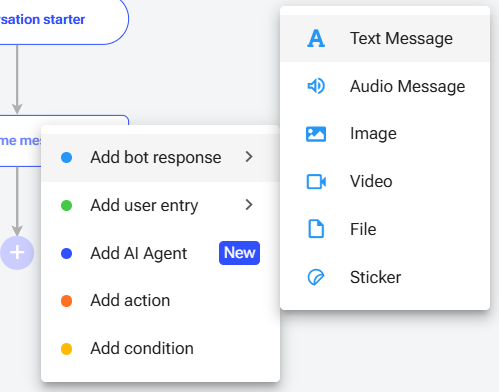This screenshot has width=499, height=392.
Task: Select the welcome message flow node
Action: pyautogui.click(x=21, y=141)
